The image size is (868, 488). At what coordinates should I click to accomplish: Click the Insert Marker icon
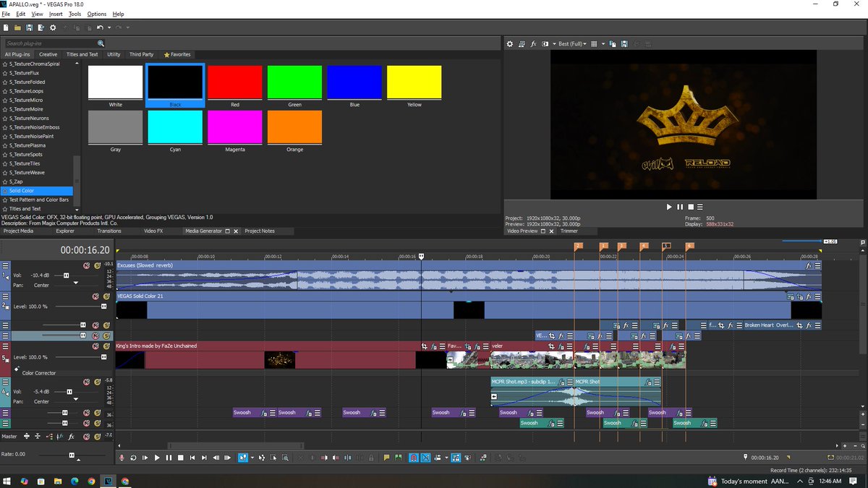click(x=386, y=458)
